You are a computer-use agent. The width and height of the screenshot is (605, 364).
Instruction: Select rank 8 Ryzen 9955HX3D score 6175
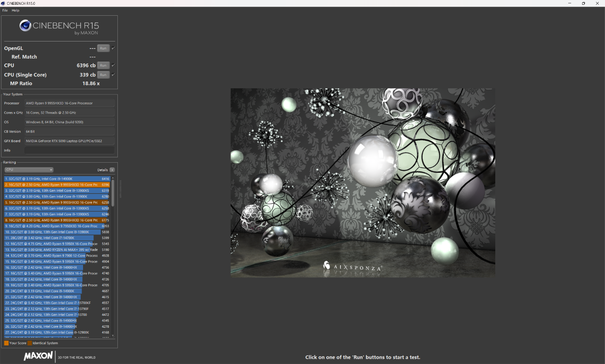[x=57, y=220]
